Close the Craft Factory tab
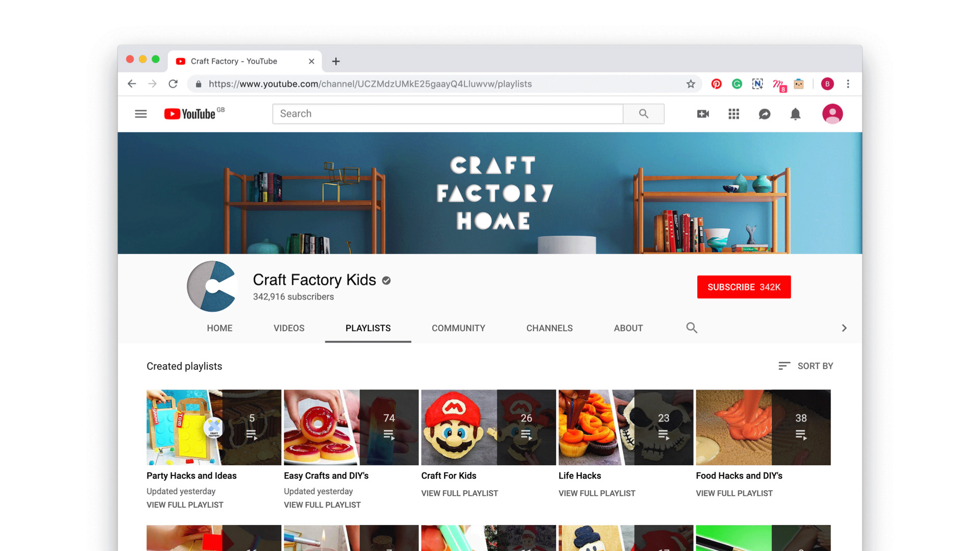980x551 pixels. tap(311, 61)
